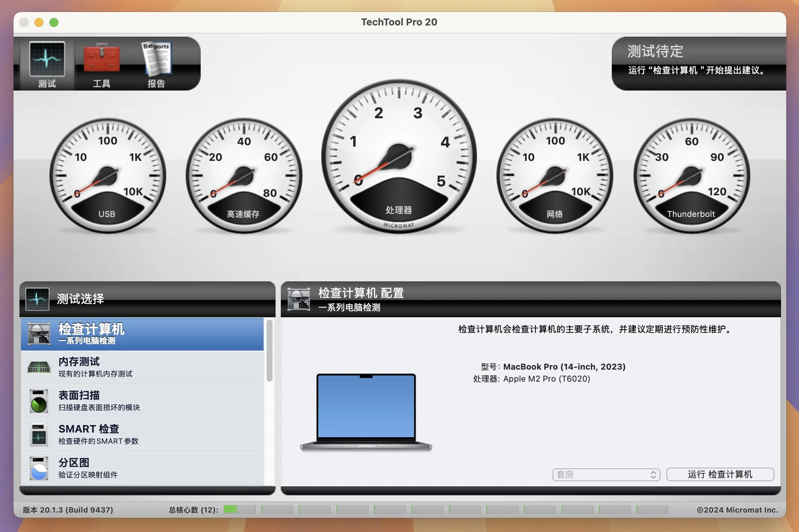Click the USB gauge
This screenshot has width=799, height=532.
pyautogui.click(x=108, y=176)
